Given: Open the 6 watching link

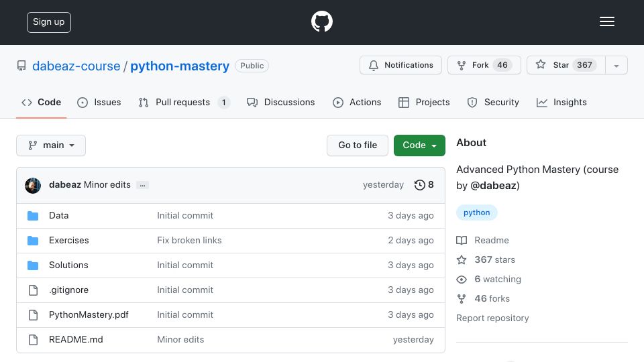Looking at the screenshot, I should (x=489, y=279).
